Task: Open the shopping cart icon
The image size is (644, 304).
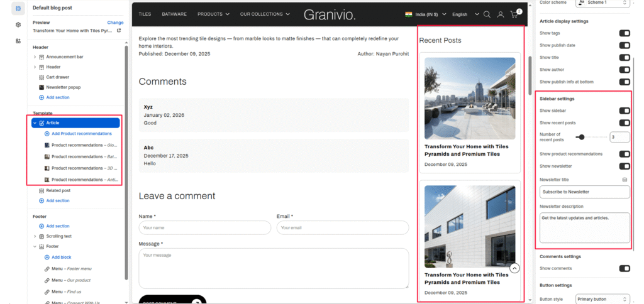Action: coord(514,14)
